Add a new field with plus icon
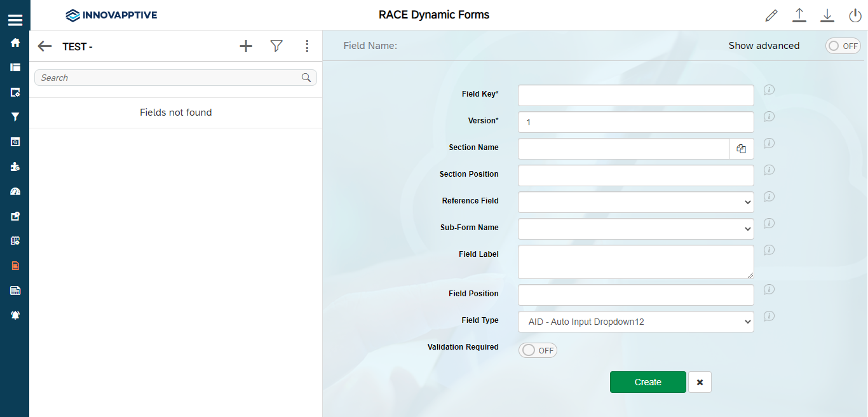868x417 pixels. tap(246, 46)
